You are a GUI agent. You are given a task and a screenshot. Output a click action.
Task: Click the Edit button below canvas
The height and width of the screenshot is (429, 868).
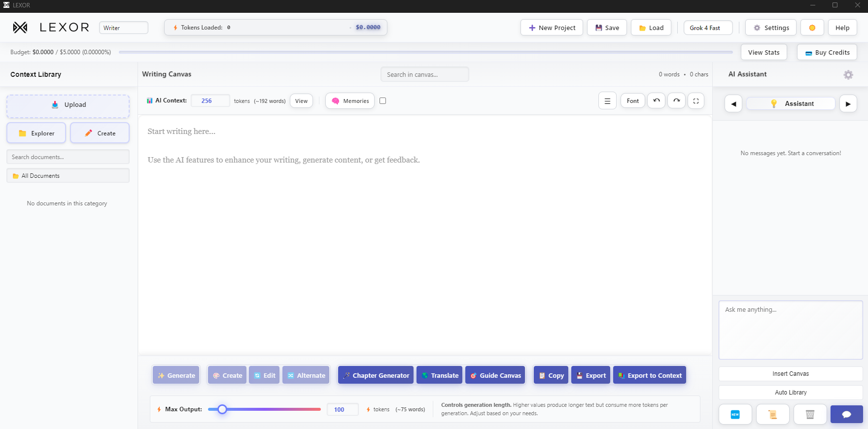pyautogui.click(x=265, y=375)
